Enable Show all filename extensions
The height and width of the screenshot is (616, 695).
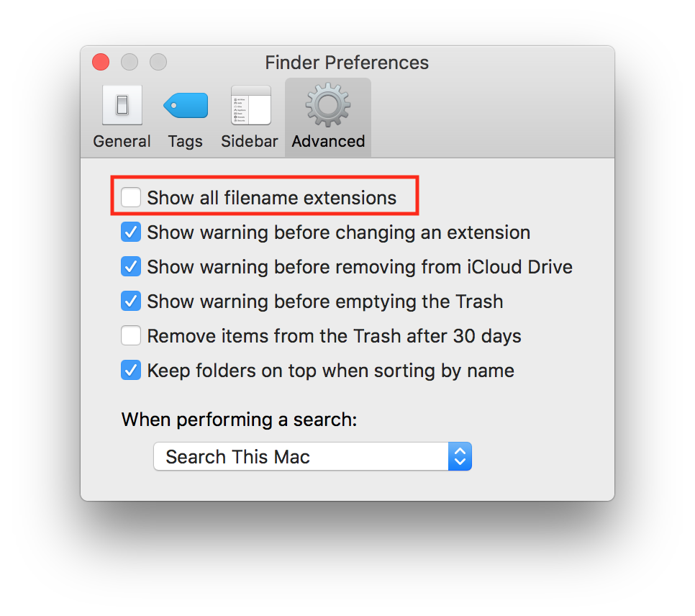click(x=131, y=197)
